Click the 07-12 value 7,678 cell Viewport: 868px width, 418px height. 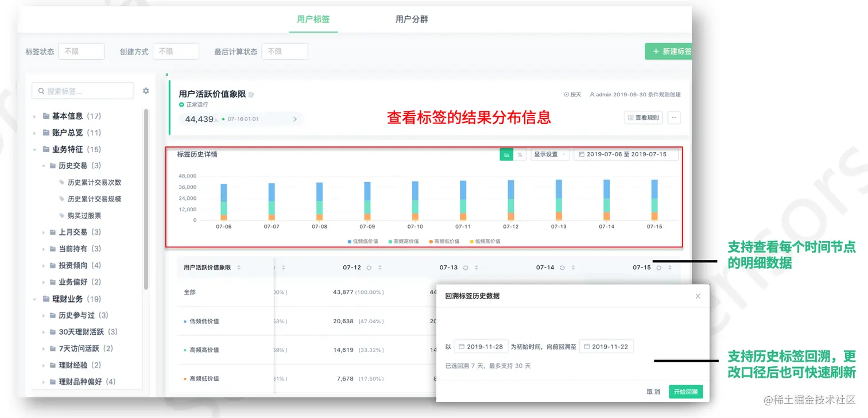pyautogui.click(x=345, y=378)
